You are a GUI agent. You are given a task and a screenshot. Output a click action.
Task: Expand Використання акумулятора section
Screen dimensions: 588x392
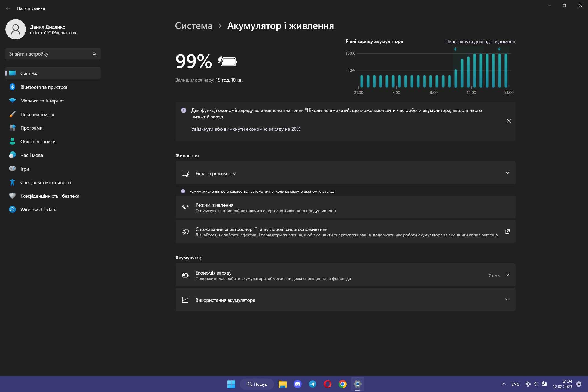[x=345, y=300]
